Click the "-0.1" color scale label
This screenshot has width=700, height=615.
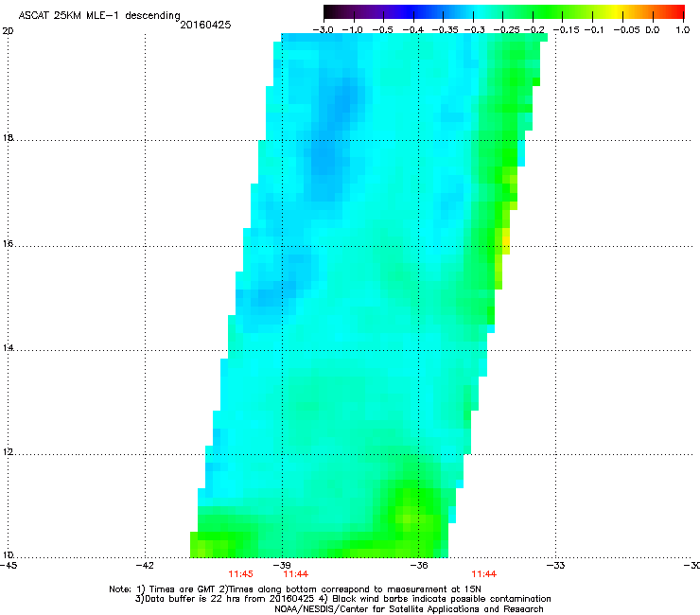click(x=594, y=30)
